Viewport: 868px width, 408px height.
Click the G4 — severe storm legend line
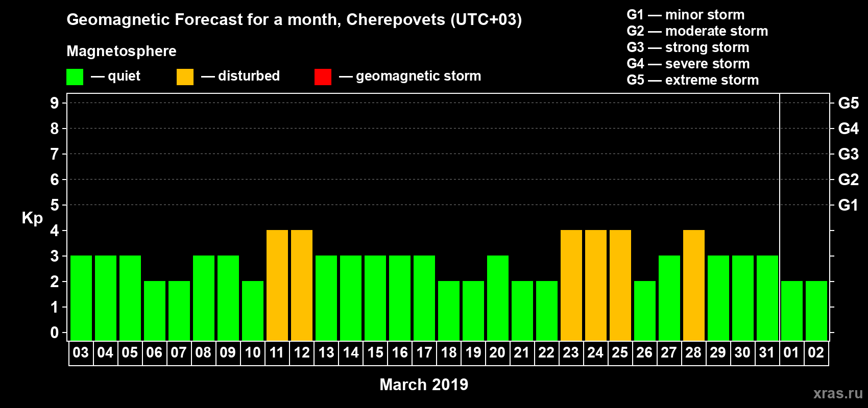coord(688,64)
